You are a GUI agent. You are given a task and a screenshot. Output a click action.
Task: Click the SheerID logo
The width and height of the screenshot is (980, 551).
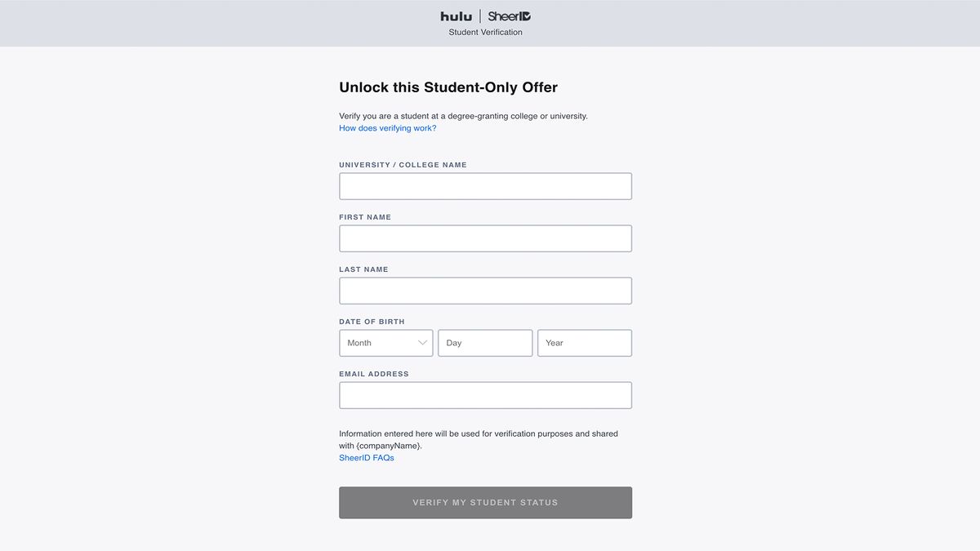pyautogui.click(x=508, y=16)
